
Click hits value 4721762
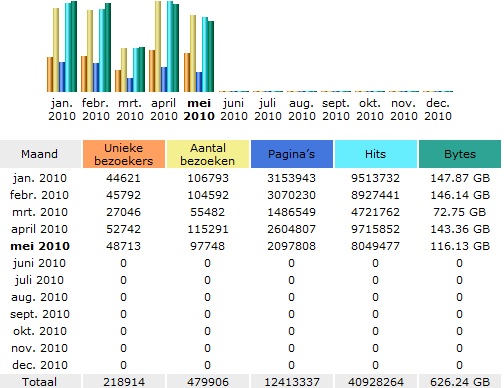(376, 212)
